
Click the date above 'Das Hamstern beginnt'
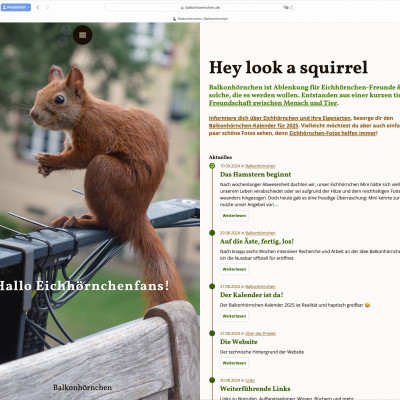tap(230, 166)
